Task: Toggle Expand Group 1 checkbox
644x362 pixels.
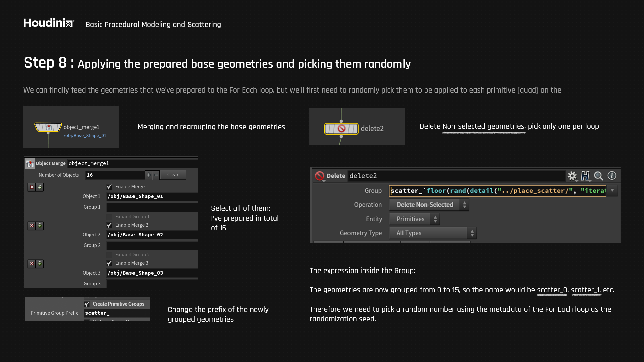Action: [109, 217]
